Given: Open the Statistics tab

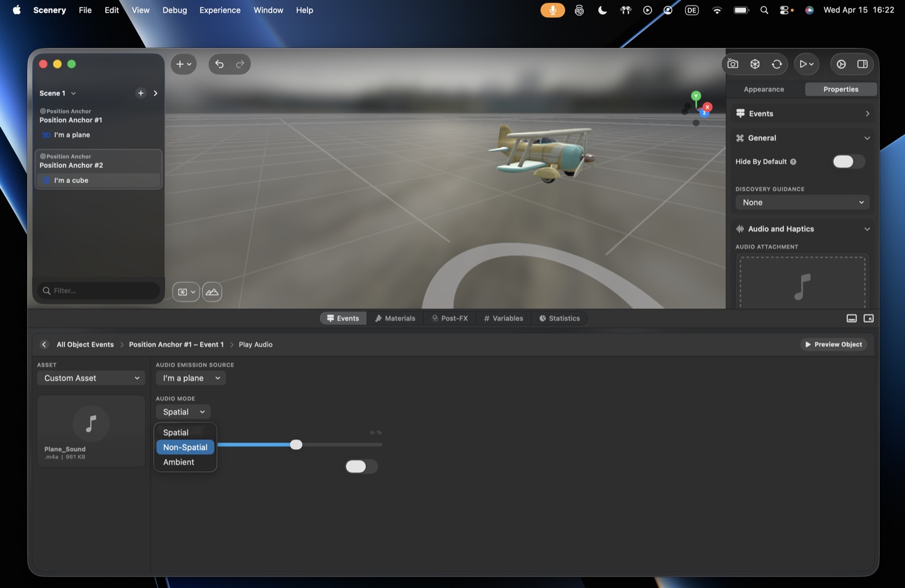Looking at the screenshot, I should [x=559, y=318].
